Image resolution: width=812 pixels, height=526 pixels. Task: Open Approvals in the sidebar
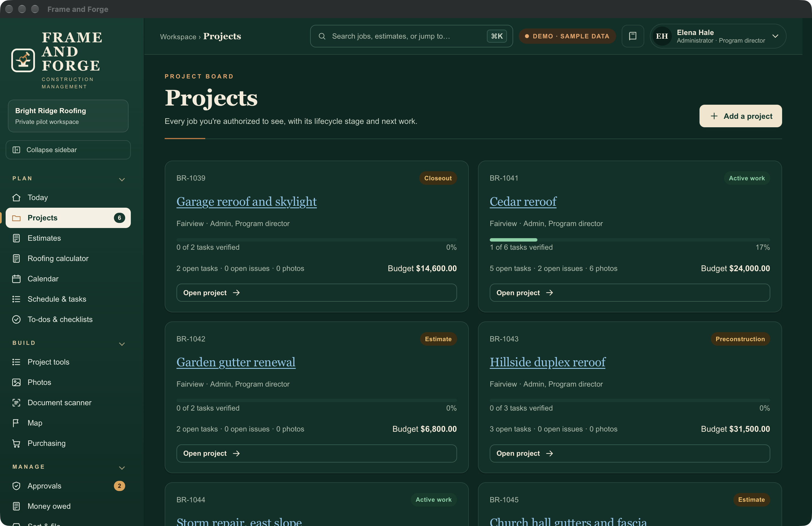coord(68,486)
